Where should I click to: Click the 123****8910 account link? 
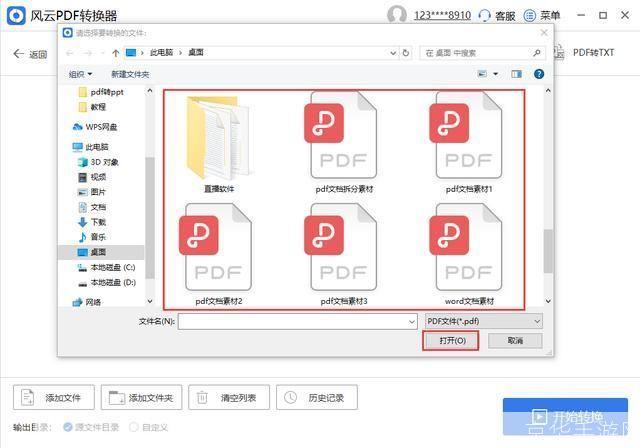[x=442, y=16]
